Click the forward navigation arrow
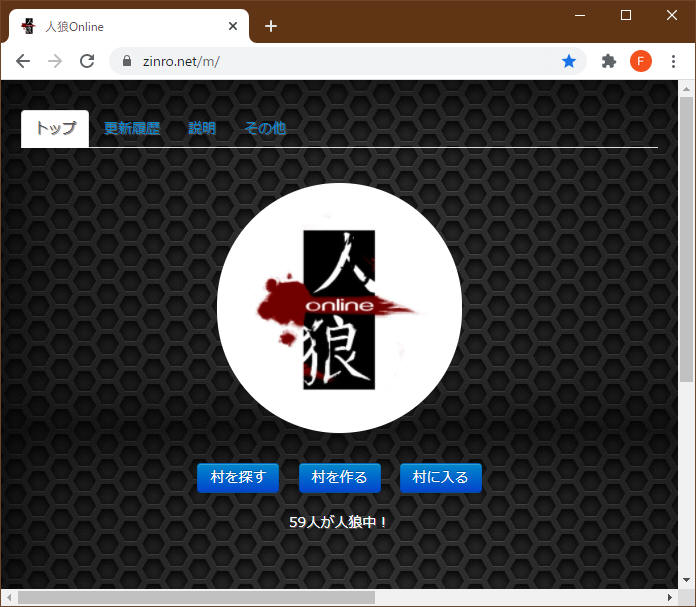Screen dimensions: 696x607 [55, 61]
